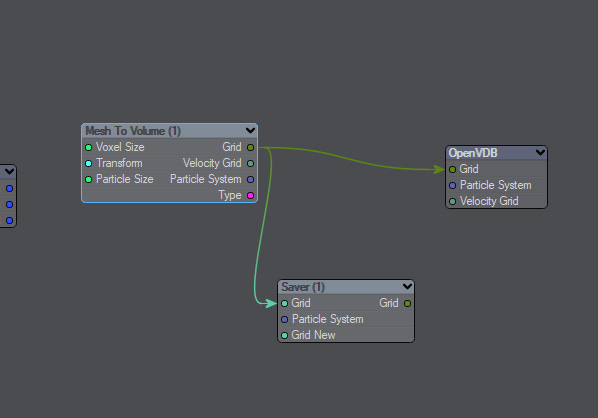
Task: Select the Mesh To Volume (1) title bar
Action: coord(169,131)
